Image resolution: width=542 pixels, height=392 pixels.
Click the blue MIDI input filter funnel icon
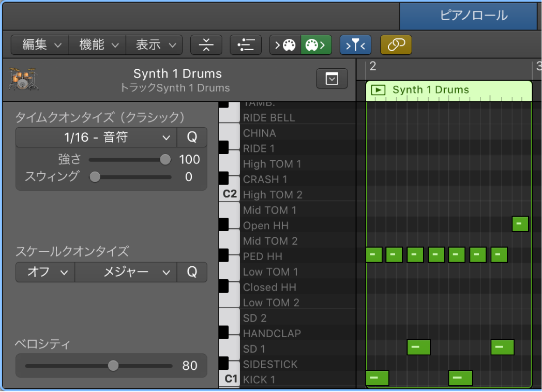[355, 45]
